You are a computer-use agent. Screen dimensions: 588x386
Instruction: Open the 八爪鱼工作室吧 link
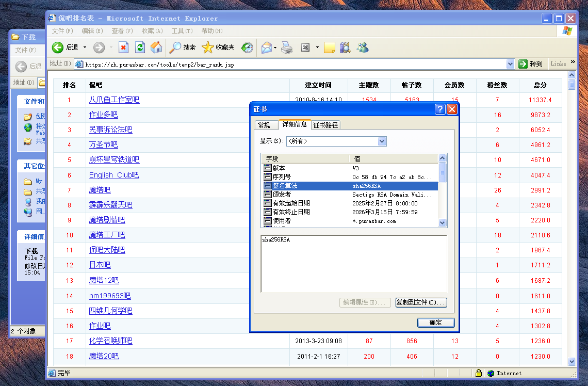point(114,100)
